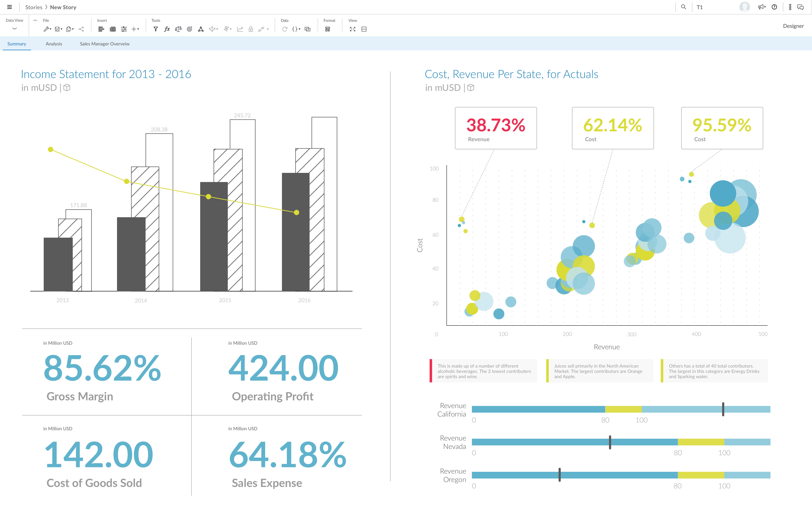The height and width of the screenshot is (507, 812).
Task: Click the filter funnel icon in Tools
Action: pos(156,29)
